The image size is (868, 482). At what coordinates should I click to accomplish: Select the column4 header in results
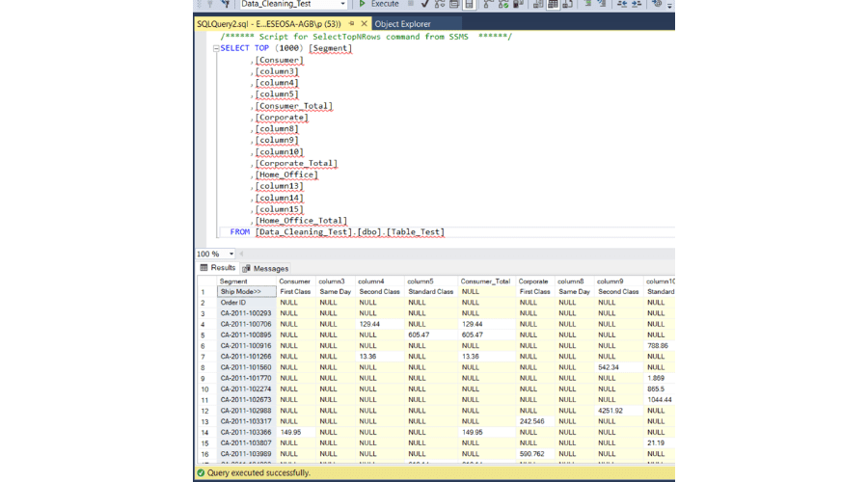[379, 281]
